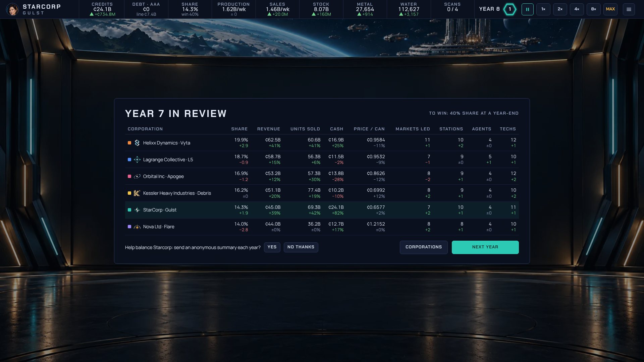The width and height of the screenshot is (644, 362).
Task: Click the blue Lagrange color swatch
Action: coord(129,160)
